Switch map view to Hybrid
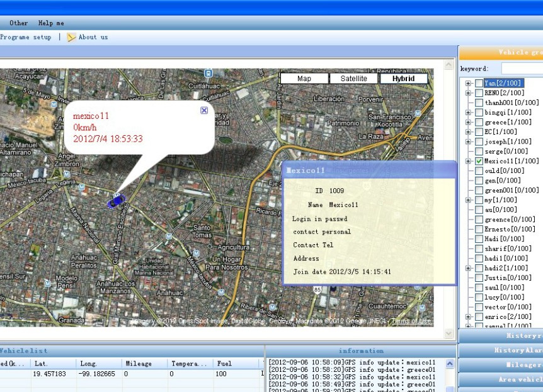Image resolution: width=543 pixels, height=392 pixels. (403, 79)
